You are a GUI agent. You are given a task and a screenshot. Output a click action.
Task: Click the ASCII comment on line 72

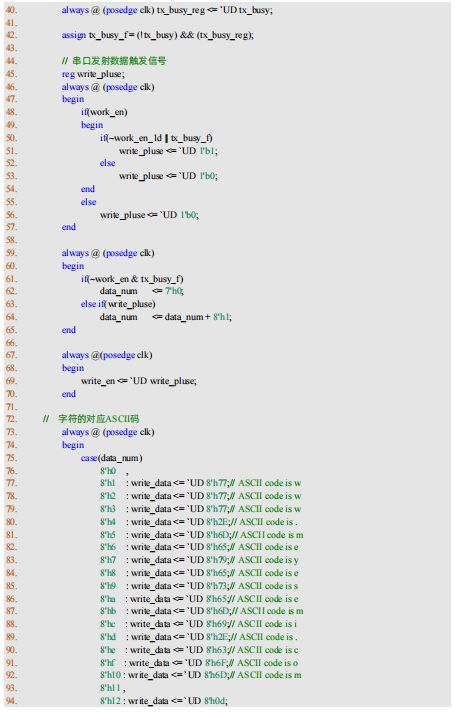[x=91, y=419]
